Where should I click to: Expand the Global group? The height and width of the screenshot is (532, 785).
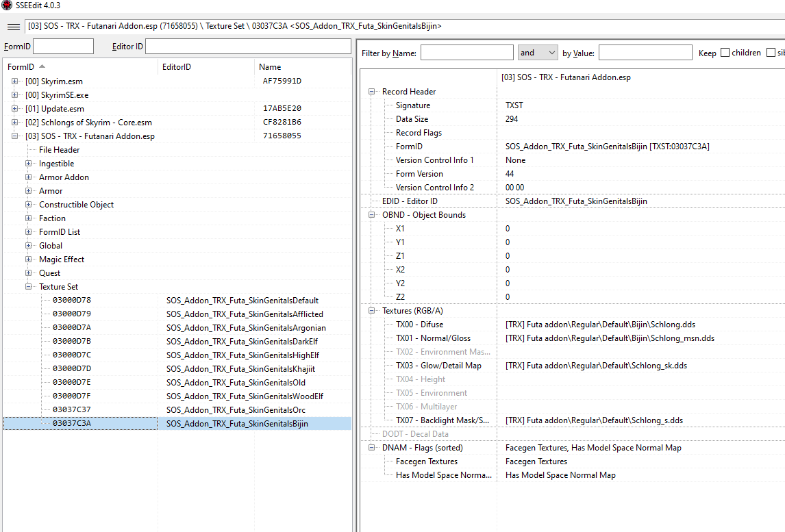29,245
